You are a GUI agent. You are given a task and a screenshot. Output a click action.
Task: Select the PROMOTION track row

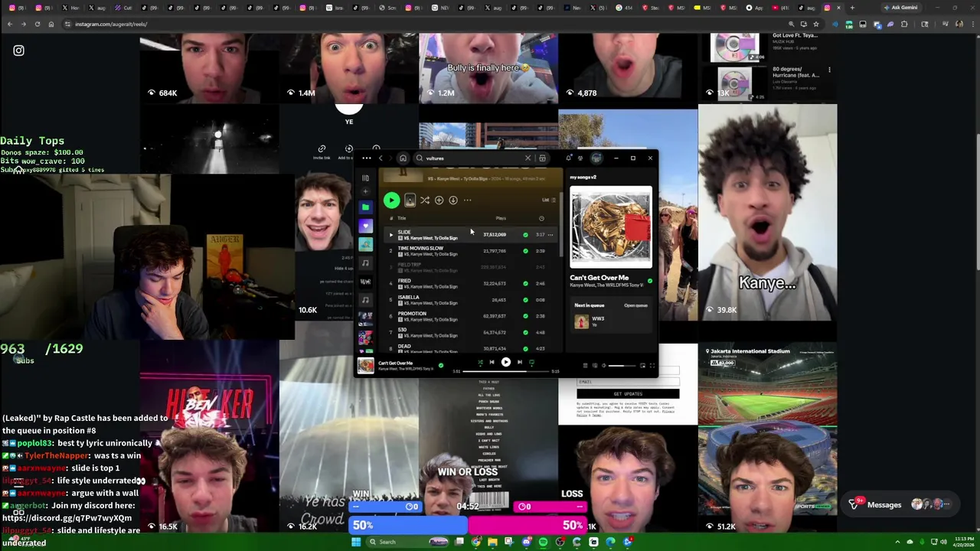click(470, 316)
